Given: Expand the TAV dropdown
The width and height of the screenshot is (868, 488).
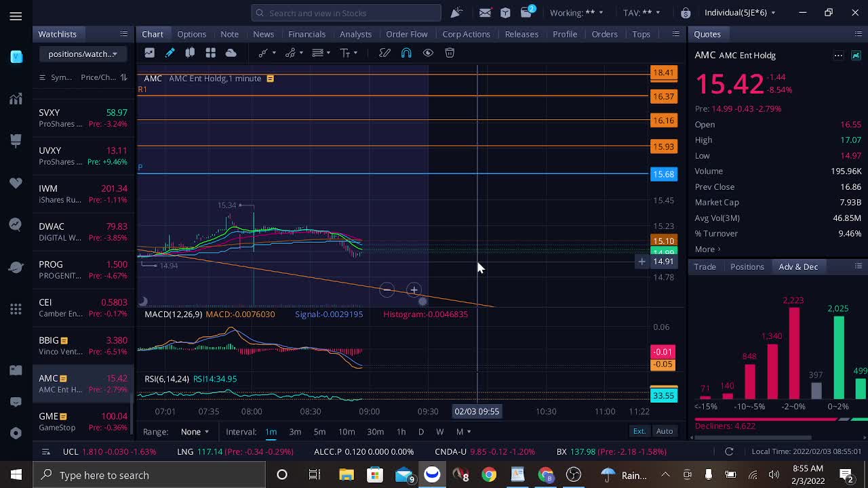Looking at the screenshot, I should (x=642, y=13).
